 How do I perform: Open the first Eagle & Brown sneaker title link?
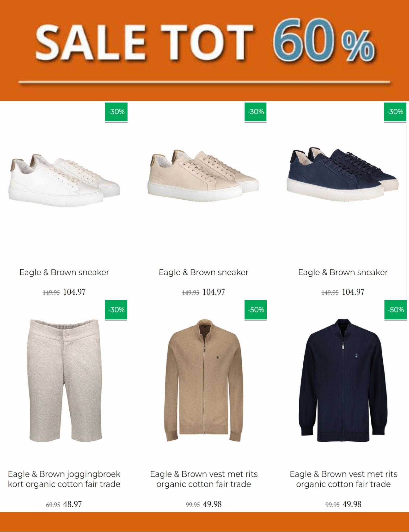[x=64, y=272]
